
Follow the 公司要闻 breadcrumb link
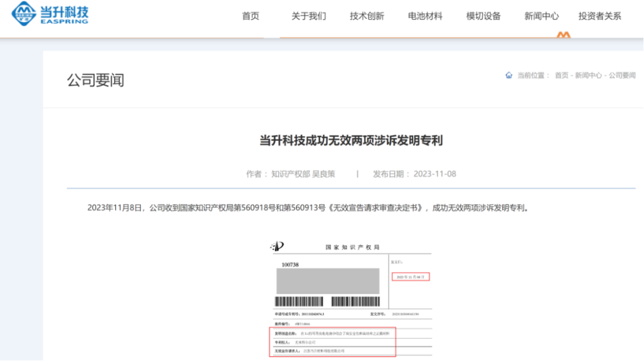point(622,75)
